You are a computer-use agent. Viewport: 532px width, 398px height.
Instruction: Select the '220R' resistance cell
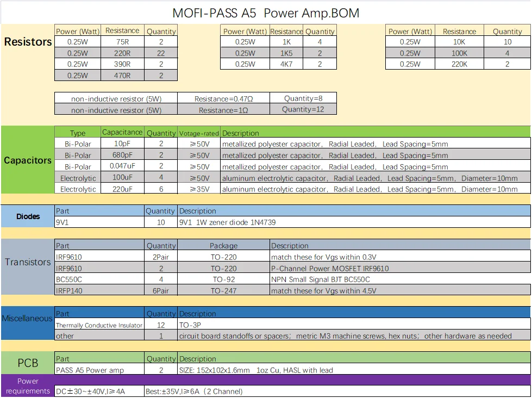122,53
